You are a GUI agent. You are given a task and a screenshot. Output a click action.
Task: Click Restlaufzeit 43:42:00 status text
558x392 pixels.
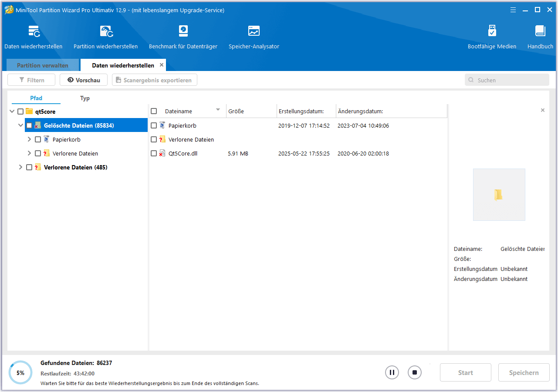68,373
